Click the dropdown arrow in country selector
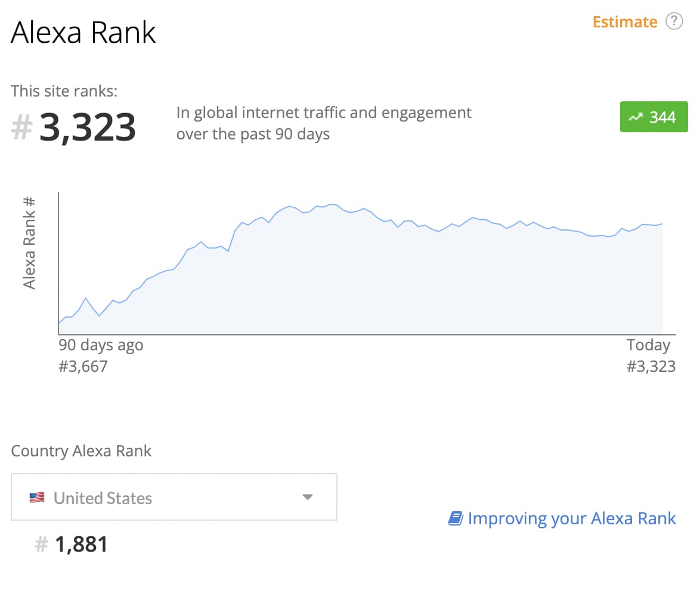 pyautogui.click(x=308, y=497)
